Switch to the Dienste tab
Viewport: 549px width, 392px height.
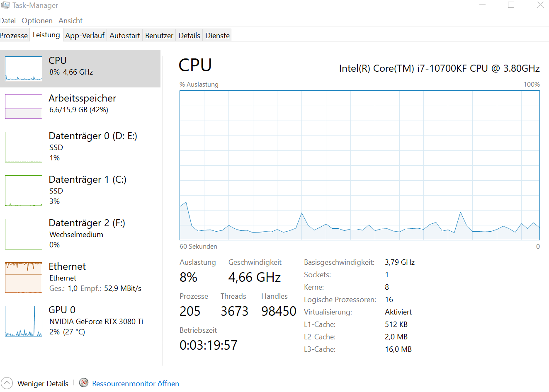217,35
